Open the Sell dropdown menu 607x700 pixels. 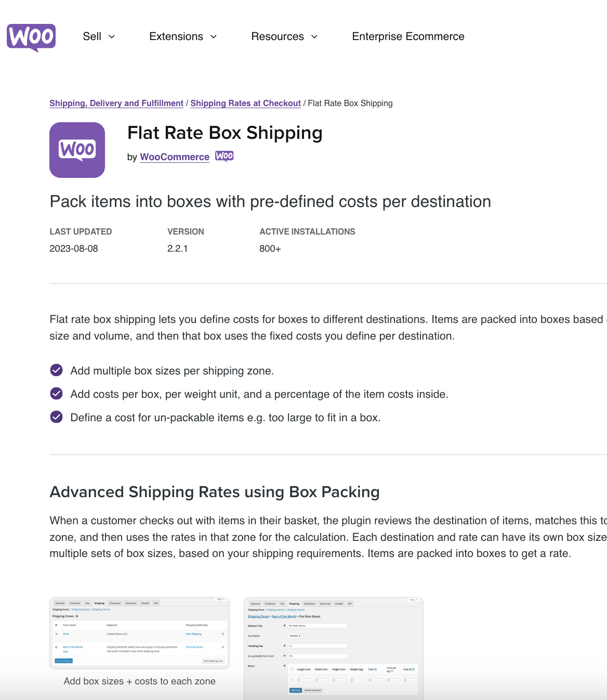(x=99, y=36)
